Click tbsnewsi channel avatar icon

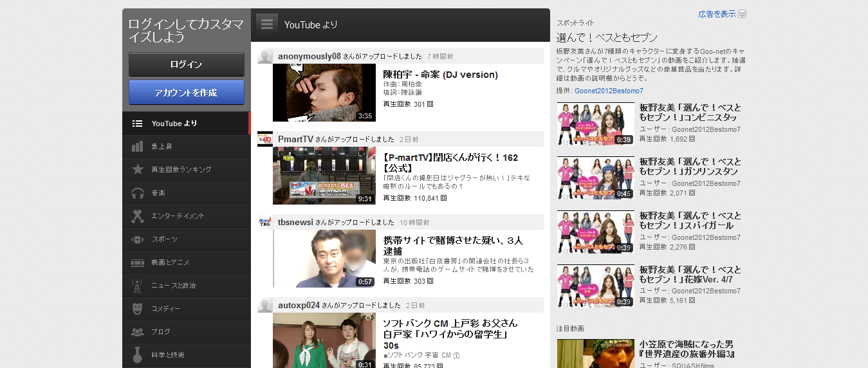[x=265, y=222]
